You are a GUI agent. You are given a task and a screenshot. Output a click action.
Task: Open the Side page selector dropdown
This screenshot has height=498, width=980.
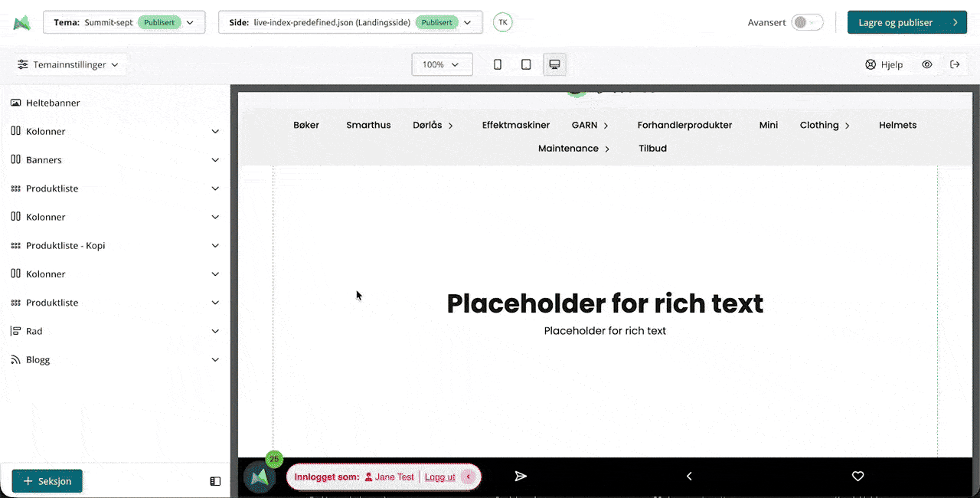(351, 22)
